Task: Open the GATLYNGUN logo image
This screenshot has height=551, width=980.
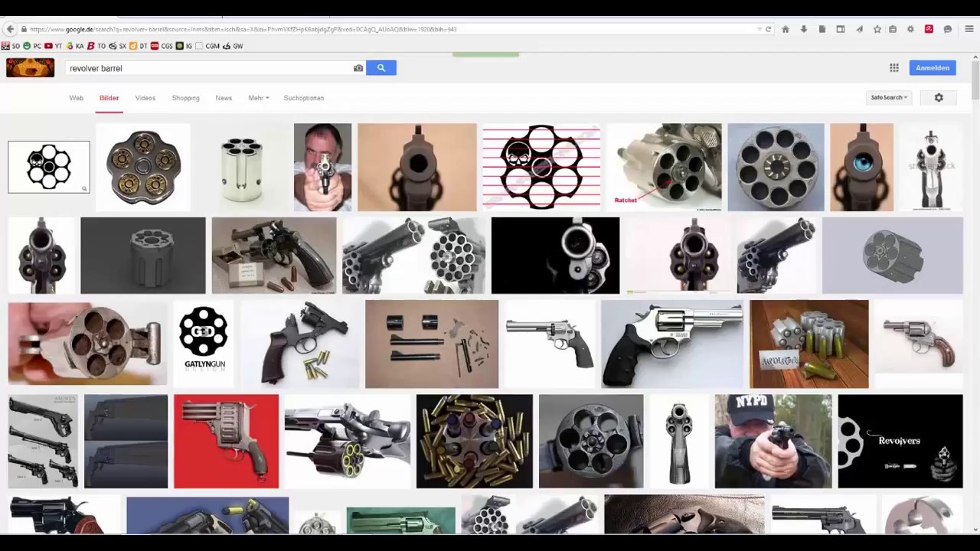Action: point(204,344)
